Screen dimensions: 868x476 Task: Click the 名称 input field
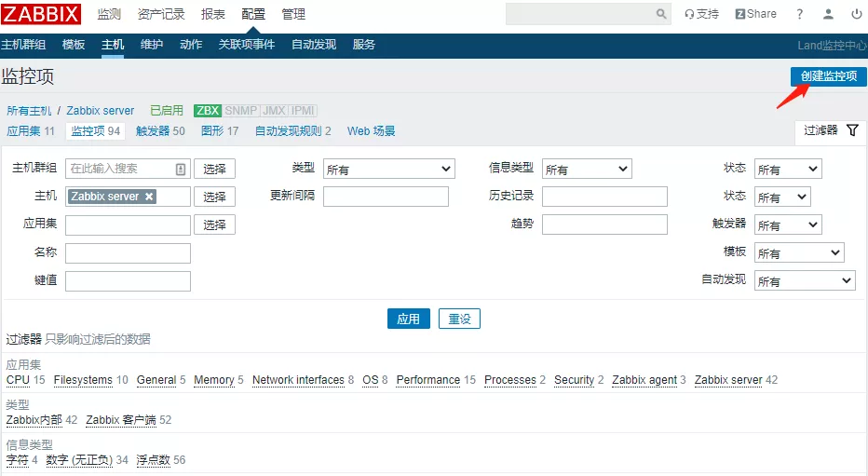click(x=128, y=253)
